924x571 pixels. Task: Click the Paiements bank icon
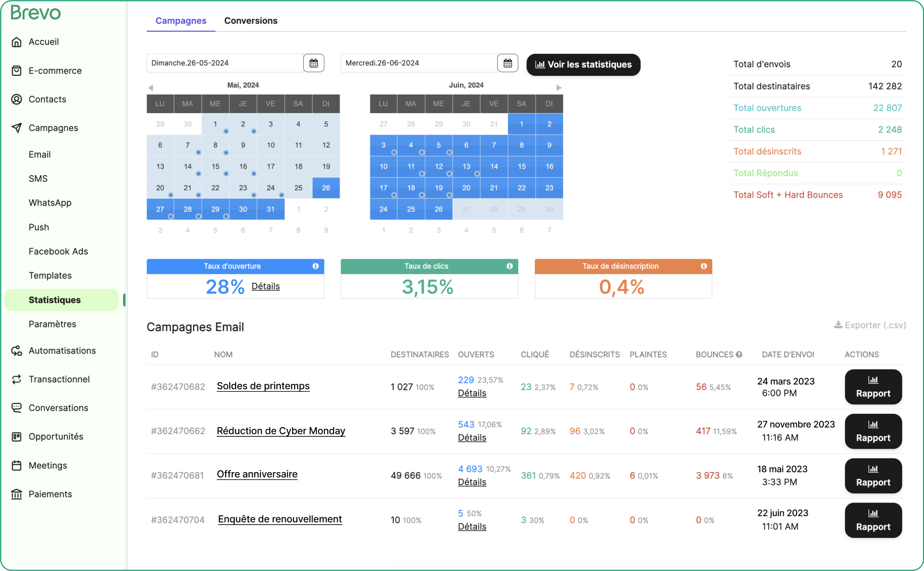click(x=17, y=494)
